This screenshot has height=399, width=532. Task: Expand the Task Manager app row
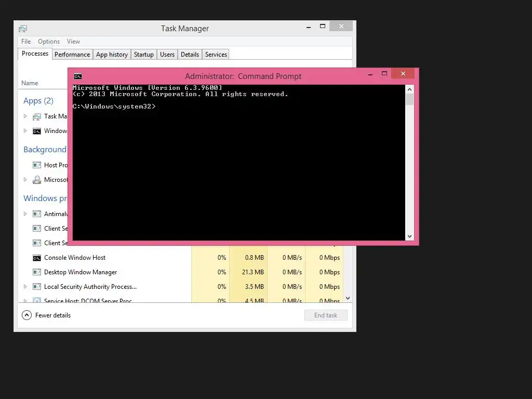click(x=25, y=116)
